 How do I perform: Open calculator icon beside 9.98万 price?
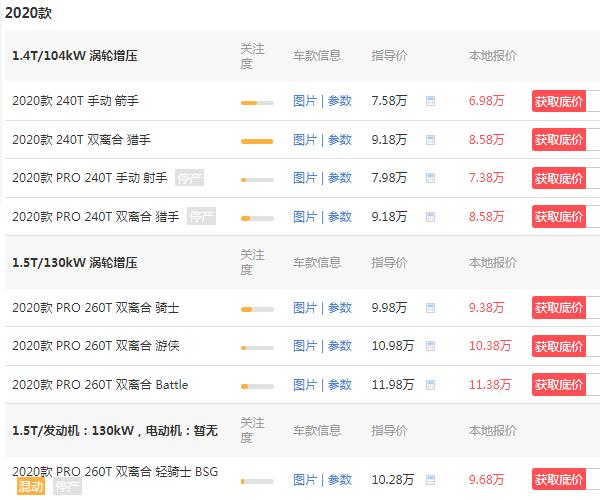tap(430, 308)
